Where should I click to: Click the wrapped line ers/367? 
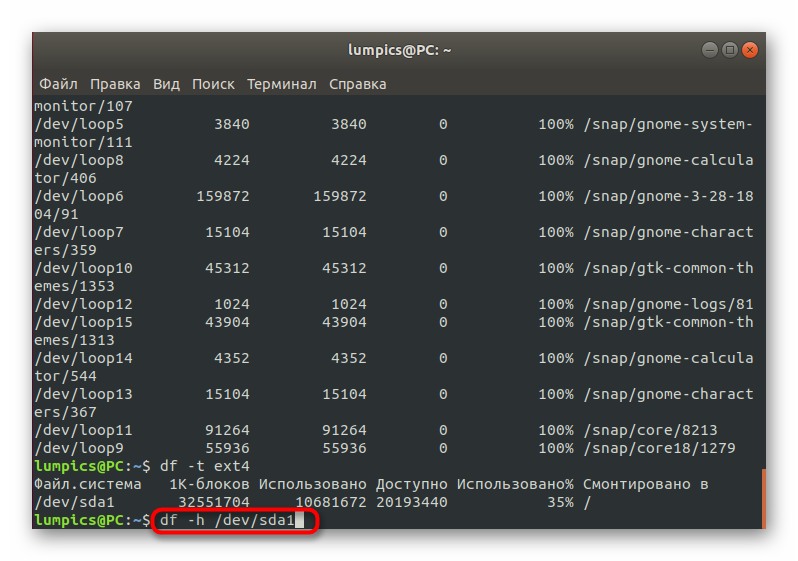pyautogui.click(x=65, y=412)
